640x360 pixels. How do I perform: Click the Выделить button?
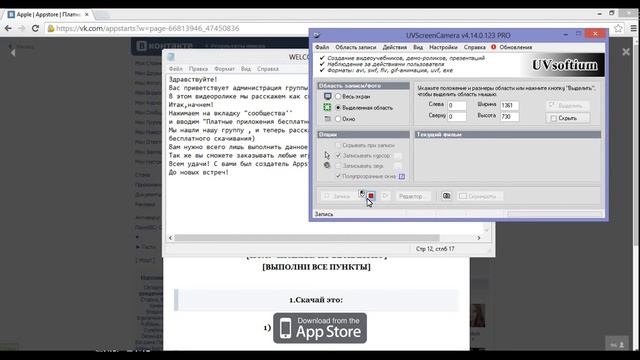567,106
